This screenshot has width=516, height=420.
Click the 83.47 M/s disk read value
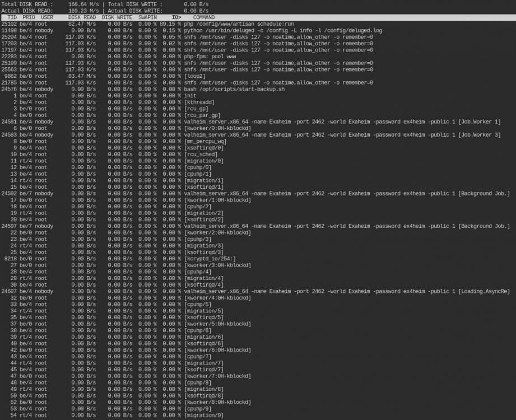point(82,76)
